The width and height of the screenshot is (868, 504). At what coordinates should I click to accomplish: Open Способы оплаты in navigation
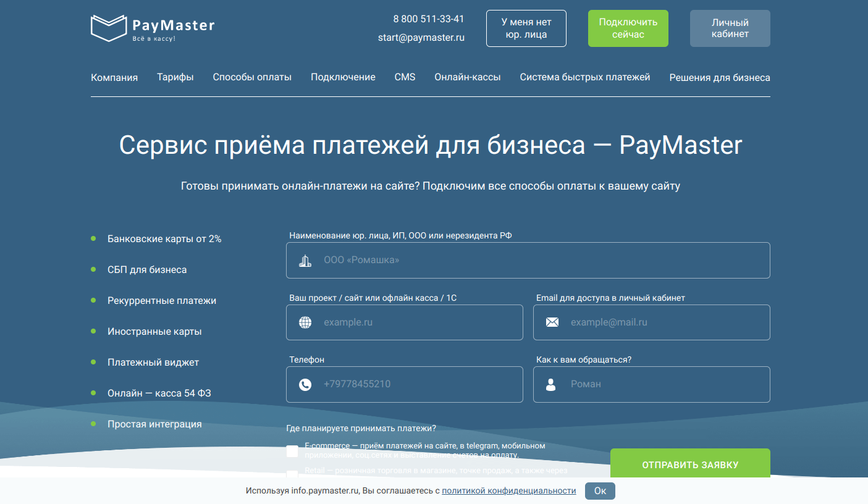pos(252,77)
